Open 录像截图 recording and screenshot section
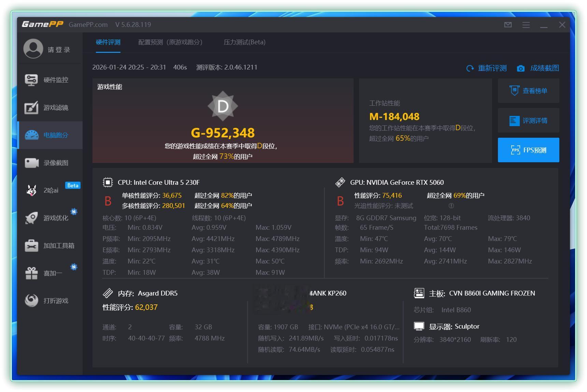This screenshot has width=587, height=392. pyautogui.click(x=50, y=163)
